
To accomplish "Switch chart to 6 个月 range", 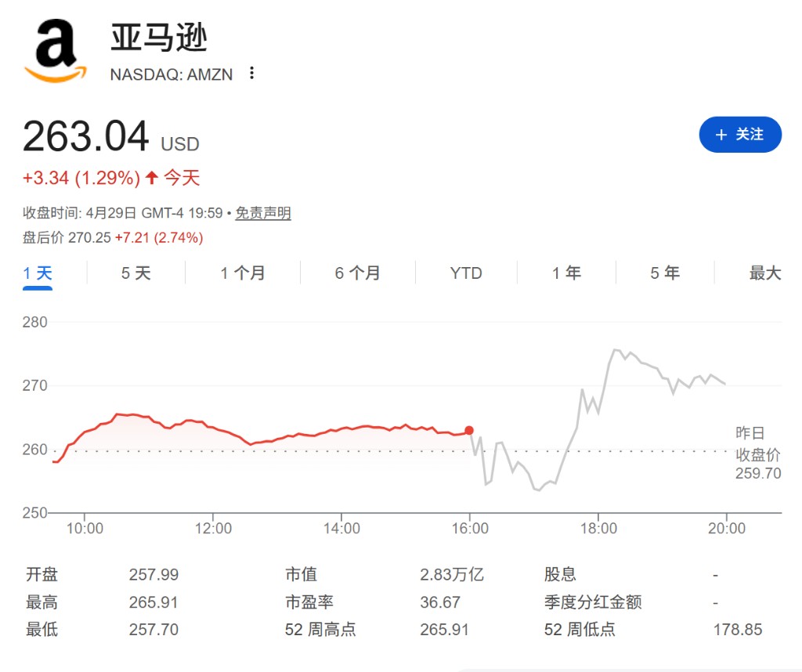I will point(358,273).
